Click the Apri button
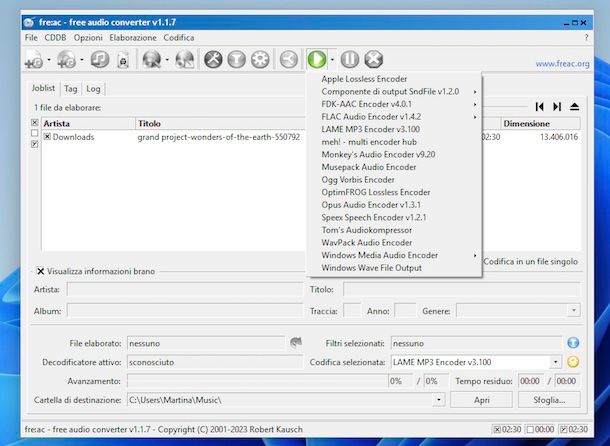This screenshot has height=446, width=610. [481, 400]
